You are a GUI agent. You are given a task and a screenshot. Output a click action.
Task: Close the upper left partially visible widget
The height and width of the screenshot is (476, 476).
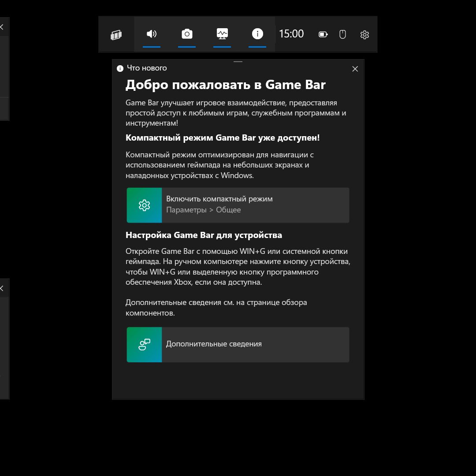pyautogui.click(x=1, y=27)
